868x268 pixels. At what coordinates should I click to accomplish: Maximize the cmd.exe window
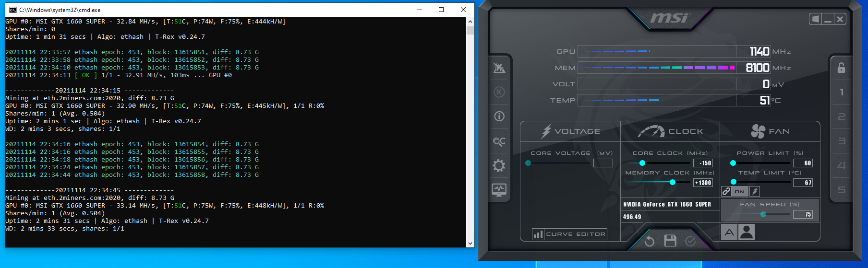click(x=441, y=10)
